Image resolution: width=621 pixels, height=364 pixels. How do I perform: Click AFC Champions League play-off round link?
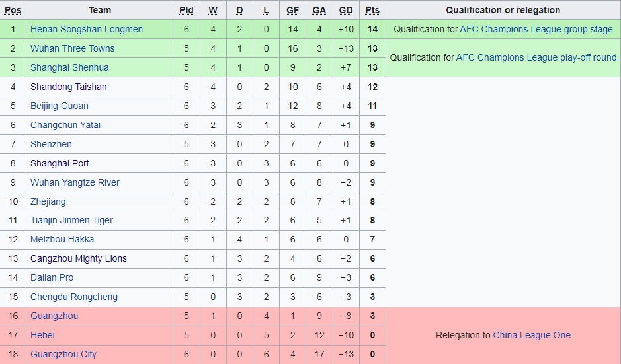pos(536,57)
